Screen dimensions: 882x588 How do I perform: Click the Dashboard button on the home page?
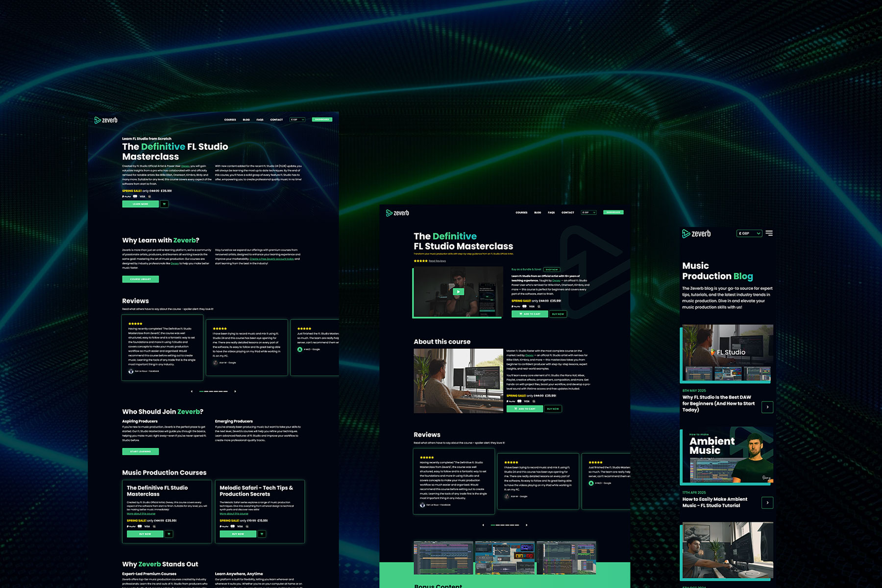click(x=322, y=119)
